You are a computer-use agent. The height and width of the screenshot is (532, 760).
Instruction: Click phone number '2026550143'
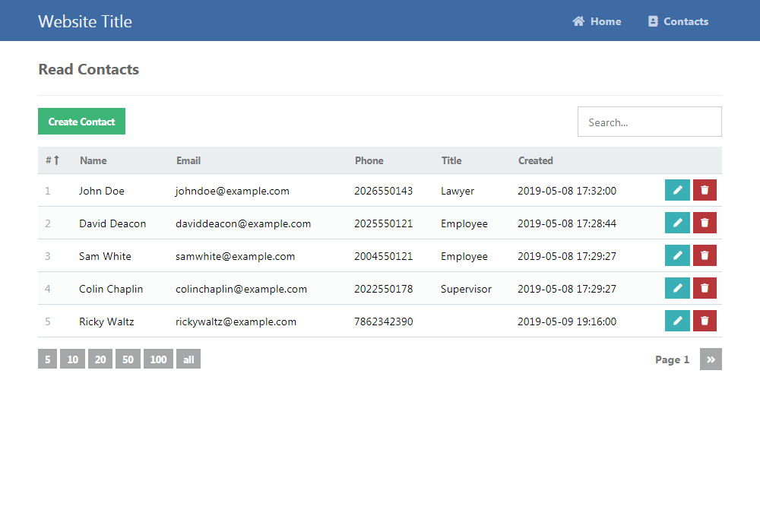tap(383, 191)
